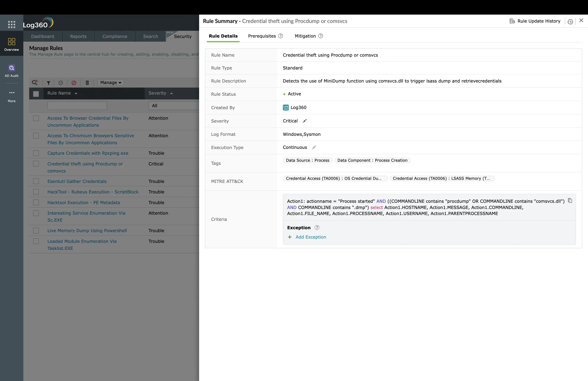
Task: Toggle the select-all rules checkbox
Action: coord(36,94)
